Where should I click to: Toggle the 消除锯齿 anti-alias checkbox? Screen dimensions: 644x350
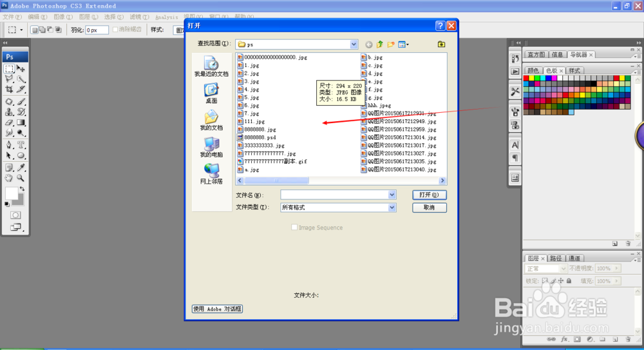[115, 29]
